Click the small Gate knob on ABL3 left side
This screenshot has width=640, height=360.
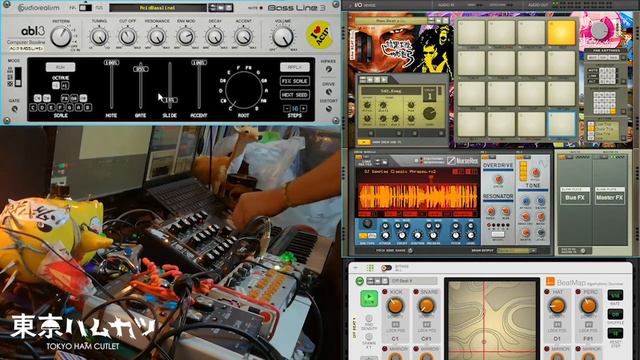14,109
